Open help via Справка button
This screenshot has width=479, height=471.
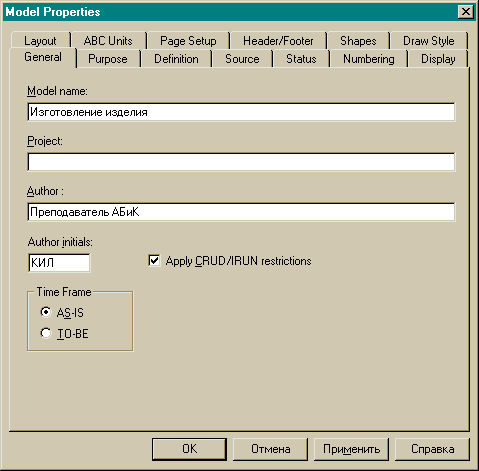coord(432,449)
